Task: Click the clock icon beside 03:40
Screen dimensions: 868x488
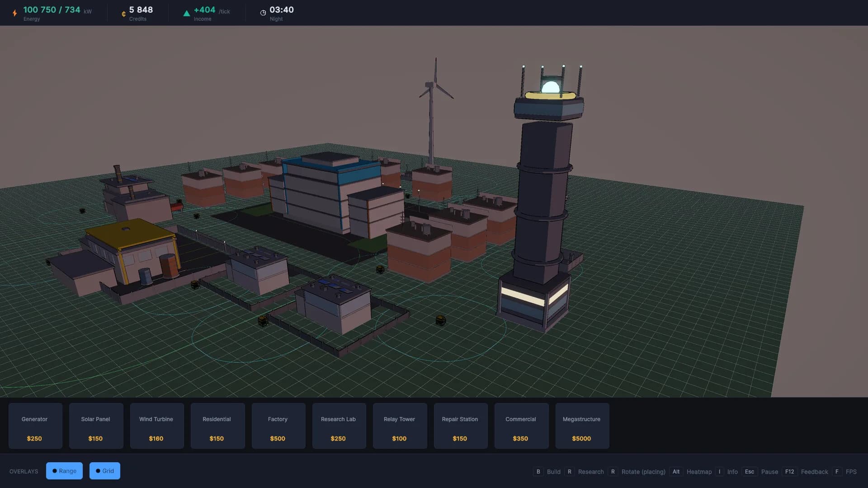Action: (x=263, y=13)
